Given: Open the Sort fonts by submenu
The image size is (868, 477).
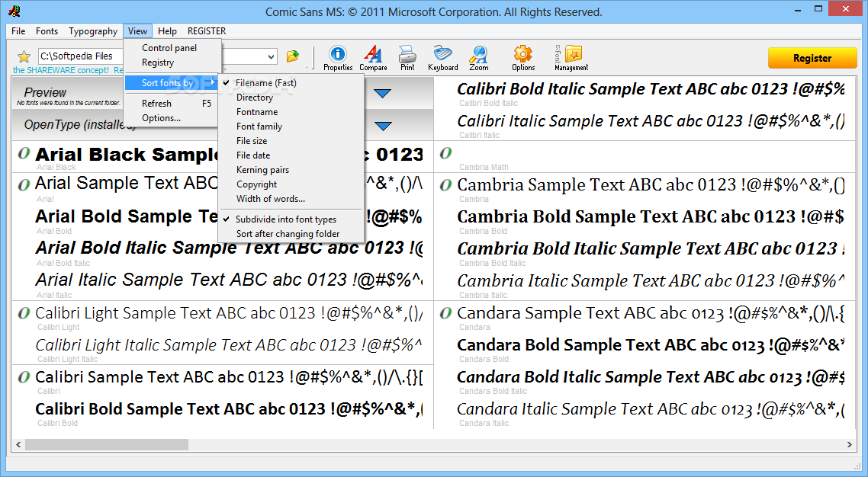Looking at the screenshot, I should (172, 83).
